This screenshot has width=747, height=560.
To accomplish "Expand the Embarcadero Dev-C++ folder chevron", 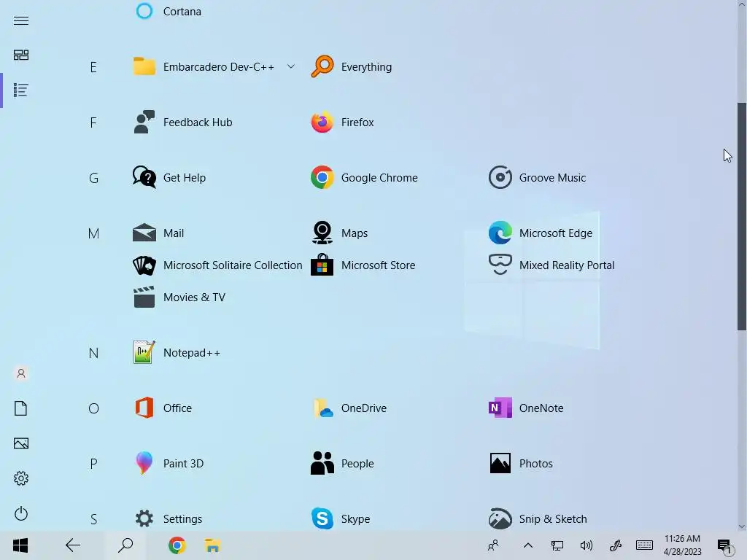I will point(290,66).
